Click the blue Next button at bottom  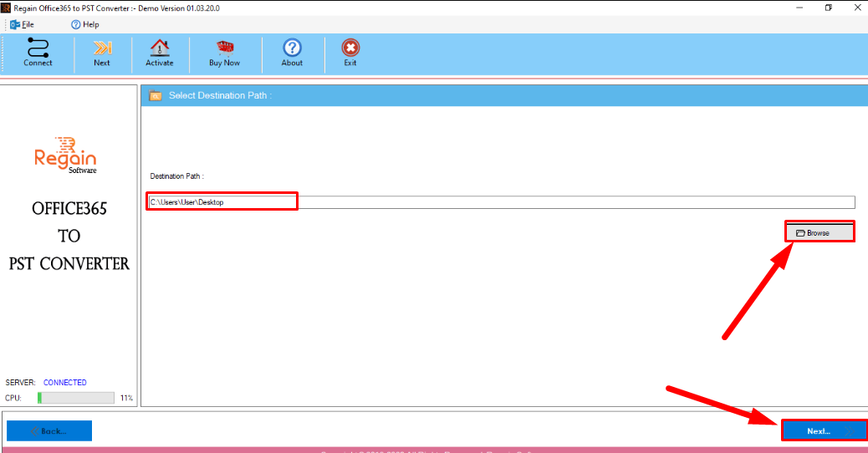tap(823, 431)
